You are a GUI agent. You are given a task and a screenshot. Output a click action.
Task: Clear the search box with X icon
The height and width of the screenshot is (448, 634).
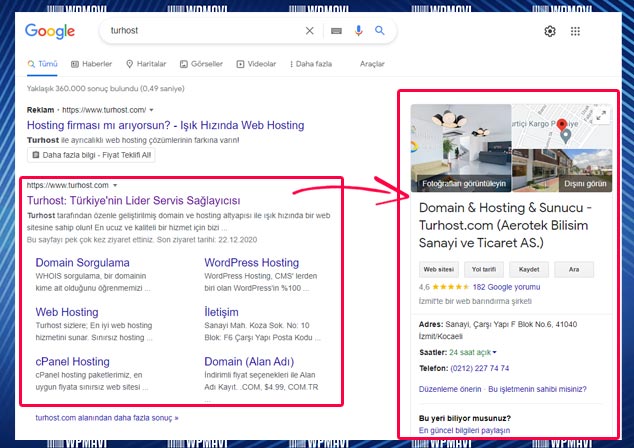309,31
